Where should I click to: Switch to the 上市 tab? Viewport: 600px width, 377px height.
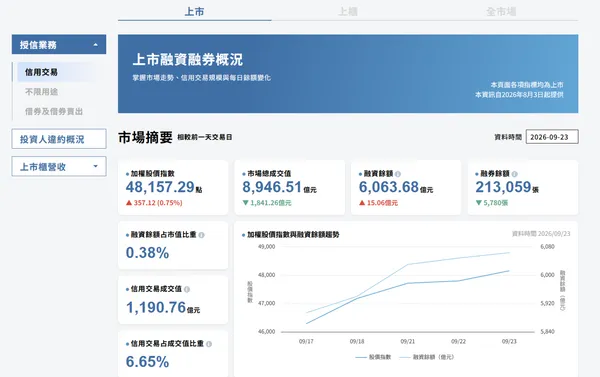(194, 11)
